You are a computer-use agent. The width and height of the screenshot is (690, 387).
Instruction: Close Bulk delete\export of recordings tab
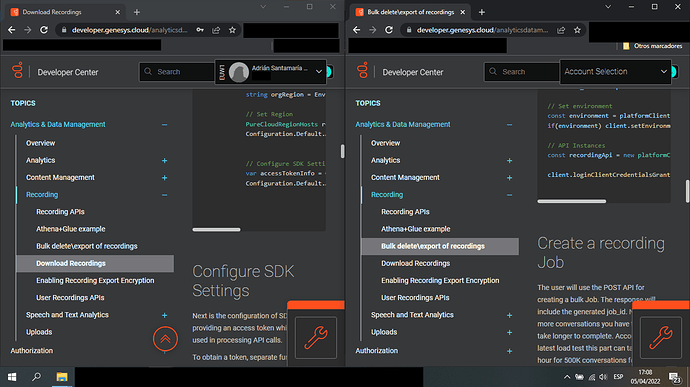pyautogui.click(x=462, y=12)
